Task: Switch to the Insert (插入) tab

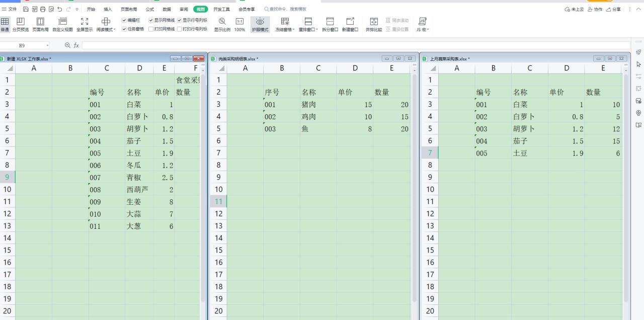Action: [x=108, y=9]
